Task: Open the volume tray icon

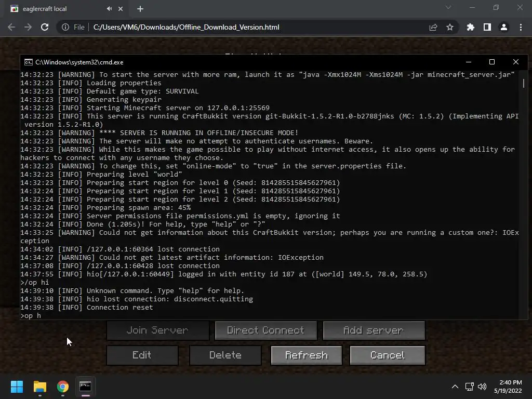Action: (x=482, y=387)
